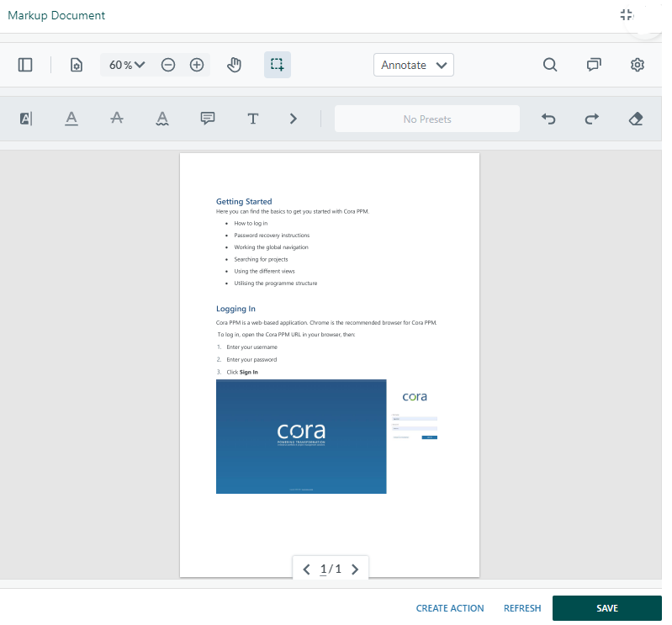Screen dimensions: 672x625
Task: Go to previous page arrow
Action: coord(306,569)
